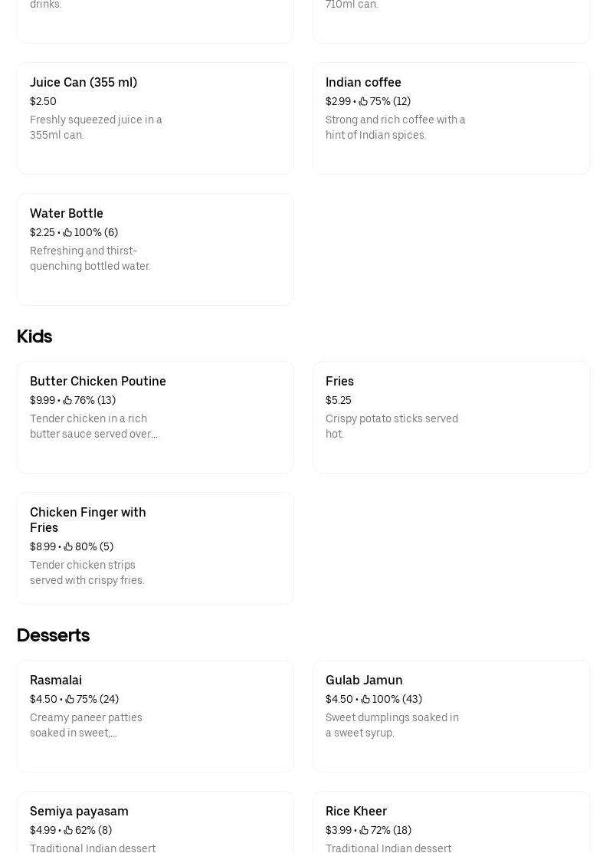
Task: Open the Rasmalai dessert item
Action: pyautogui.click(x=155, y=716)
